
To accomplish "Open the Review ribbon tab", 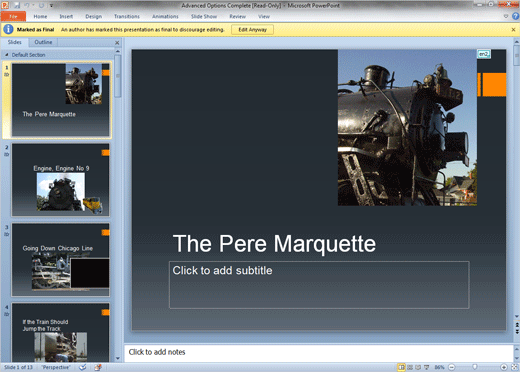I will (x=237, y=16).
